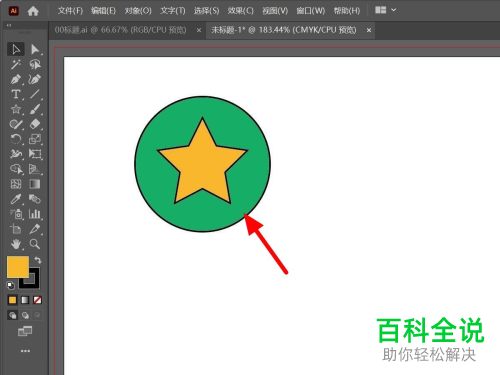Select the Mesh tool
Image resolution: width=500 pixels, height=375 pixels.
pyautogui.click(x=16, y=184)
